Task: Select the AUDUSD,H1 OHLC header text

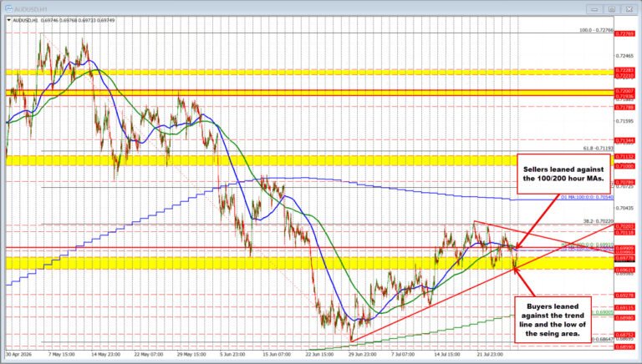Action: point(64,20)
